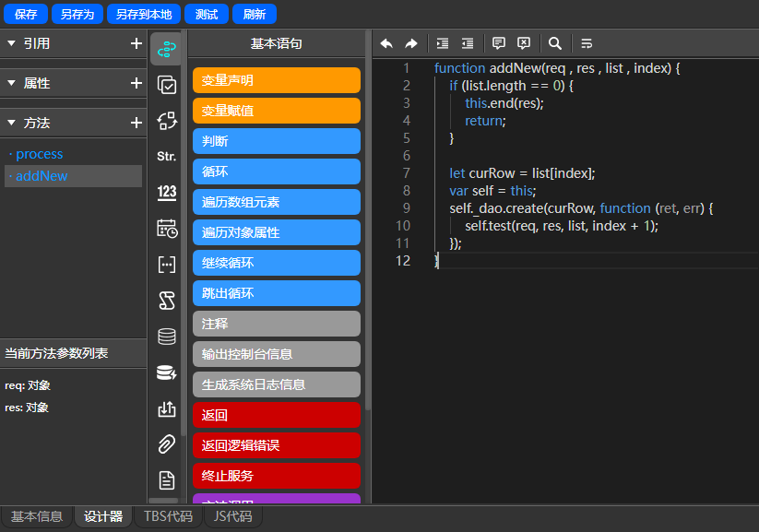The height and width of the screenshot is (532, 759).
Task: Add a new 引用 with plus icon
Action: 136,43
